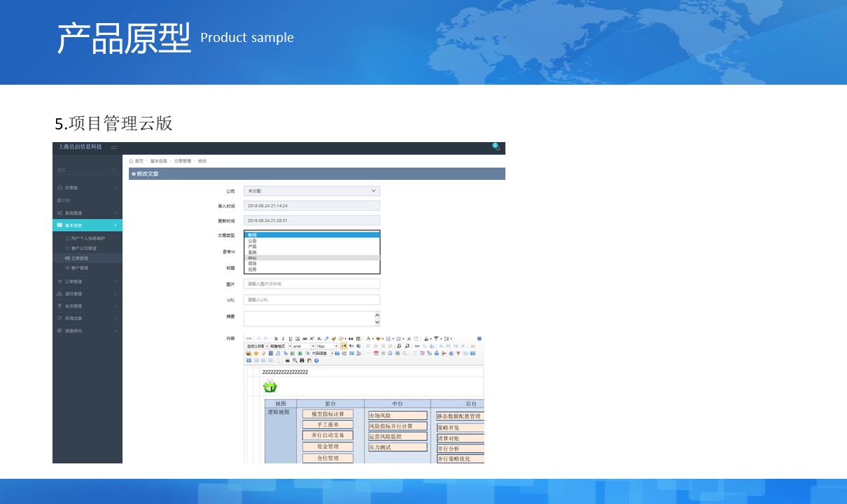Screen dimensions: 847x504
Task: Open the custom heading dropdown in editor
Action: pos(257,346)
